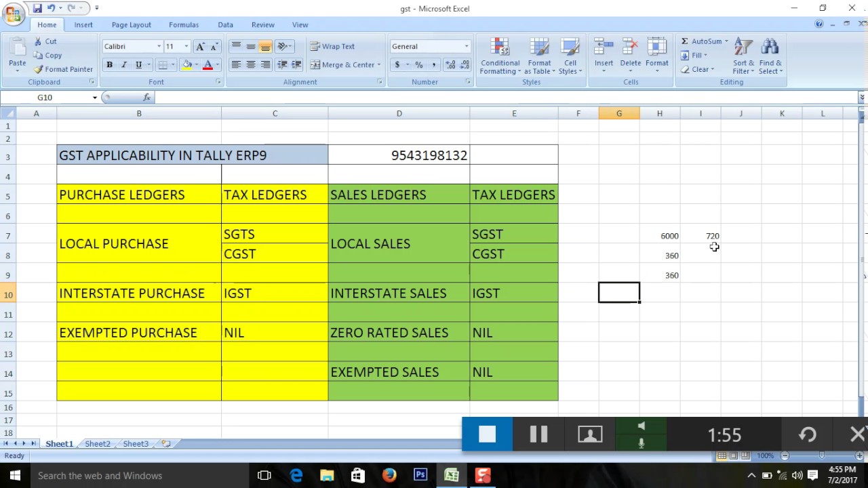
Task: Decrease cell indent
Action: point(282,64)
